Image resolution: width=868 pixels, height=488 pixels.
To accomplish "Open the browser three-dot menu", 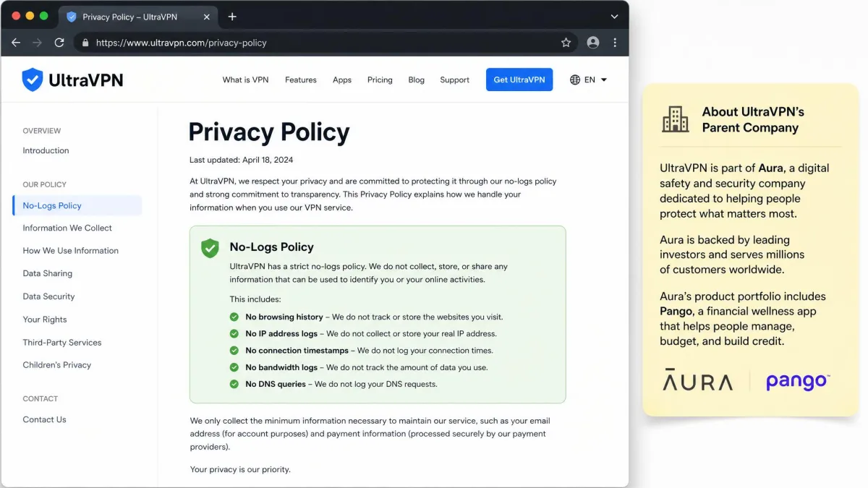I will point(616,43).
